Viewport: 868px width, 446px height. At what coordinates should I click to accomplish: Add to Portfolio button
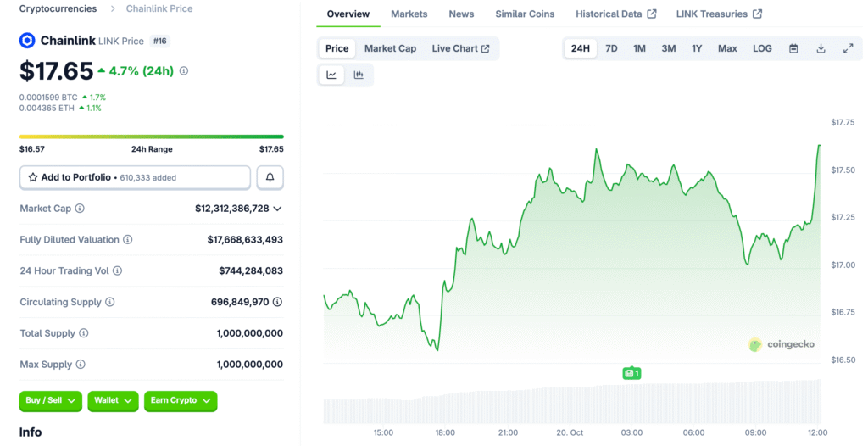135,177
